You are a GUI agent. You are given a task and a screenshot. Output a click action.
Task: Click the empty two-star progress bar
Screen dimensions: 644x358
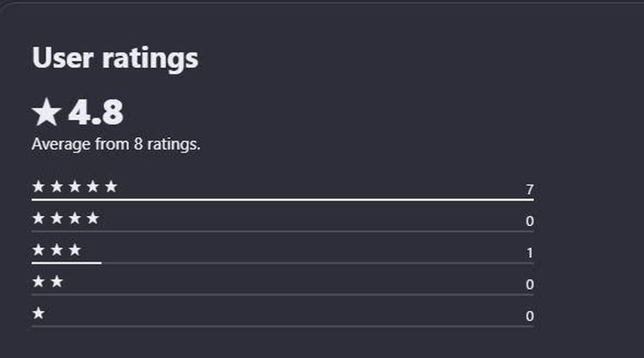pyautogui.click(x=282, y=294)
